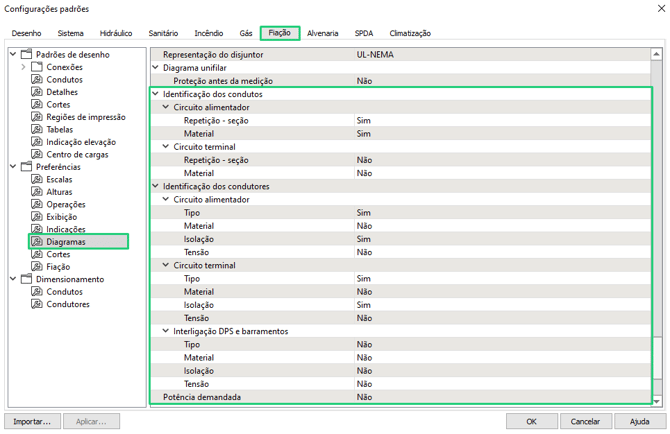The image size is (670, 434).
Task: Click the Detalhes item icon
Action: pos(37,92)
